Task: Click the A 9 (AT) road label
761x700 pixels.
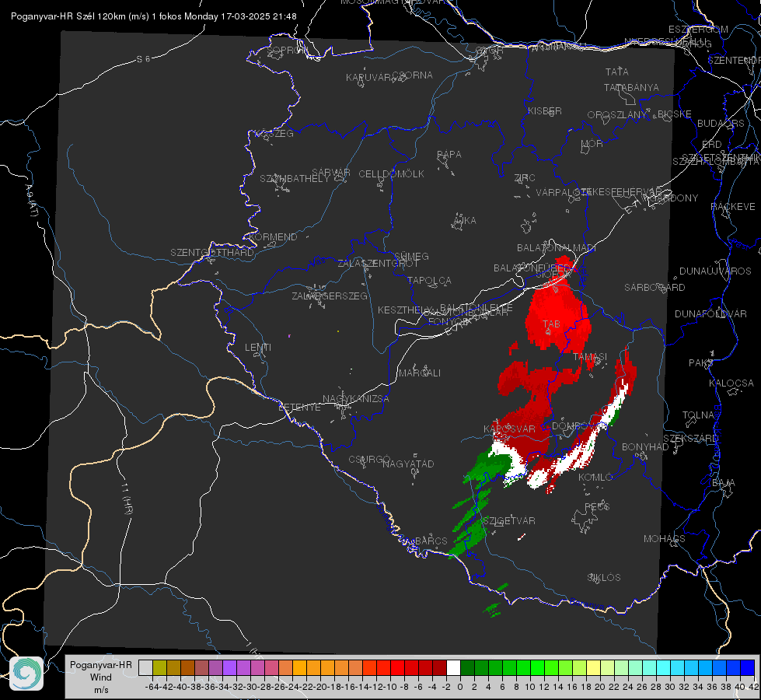Action: coord(32,201)
